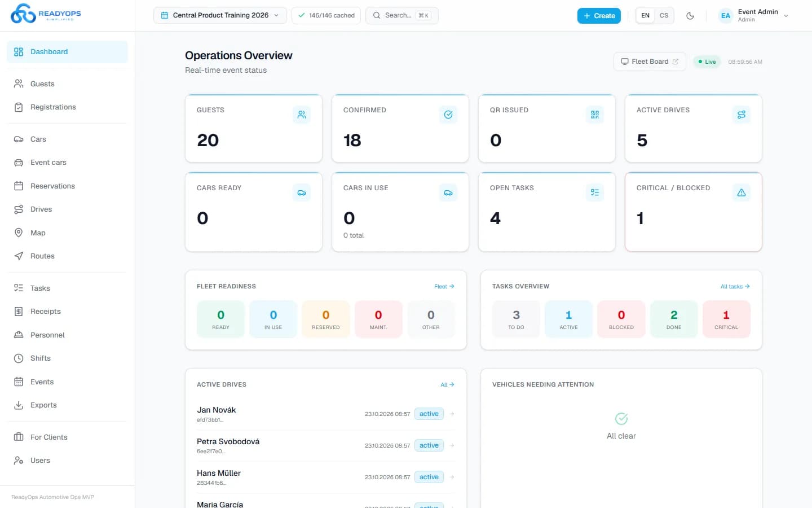Click the Events calendar icon
This screenshot has height=508, width=812.
click(19, 382)
